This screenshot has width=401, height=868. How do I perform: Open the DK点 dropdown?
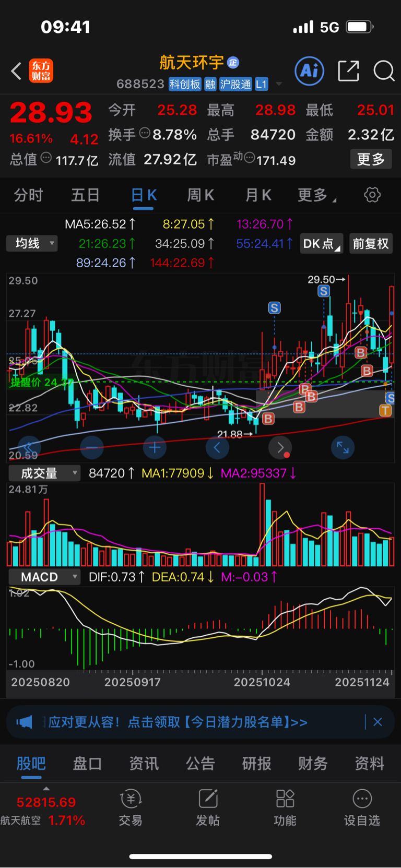coord(322,244)
